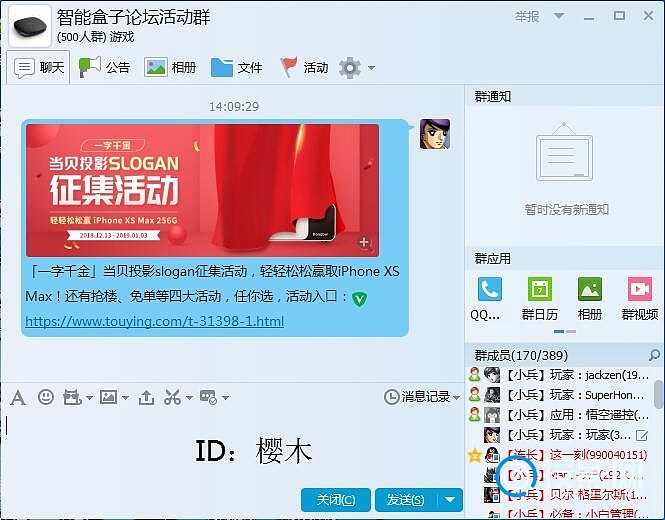Select member 应用：悟空遥控

point(559,414)
